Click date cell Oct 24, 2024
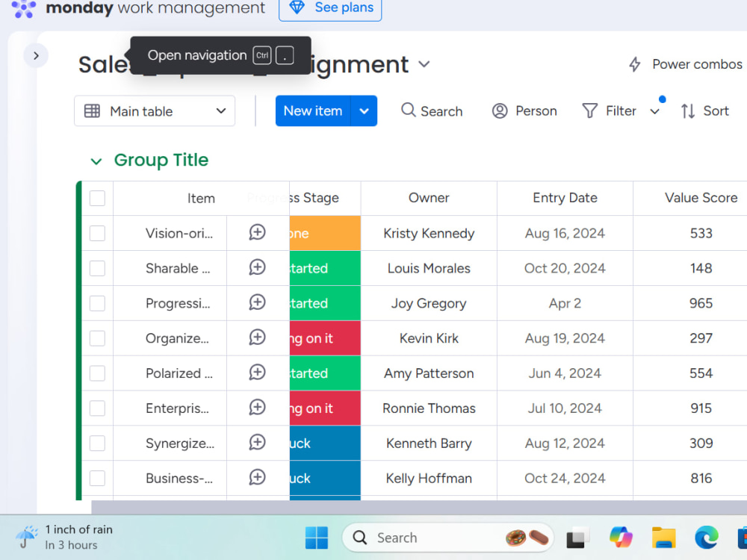 pos(565,478)
